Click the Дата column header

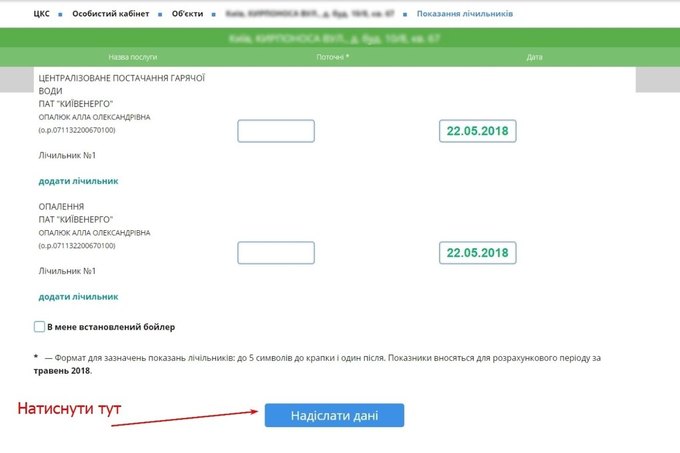534,57
